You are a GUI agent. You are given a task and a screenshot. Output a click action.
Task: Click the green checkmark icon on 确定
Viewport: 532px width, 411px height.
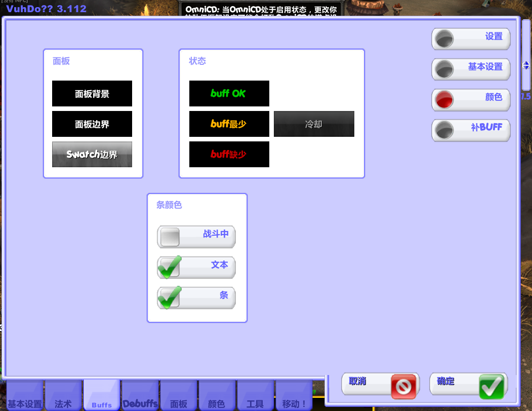(x=492, y=386)
